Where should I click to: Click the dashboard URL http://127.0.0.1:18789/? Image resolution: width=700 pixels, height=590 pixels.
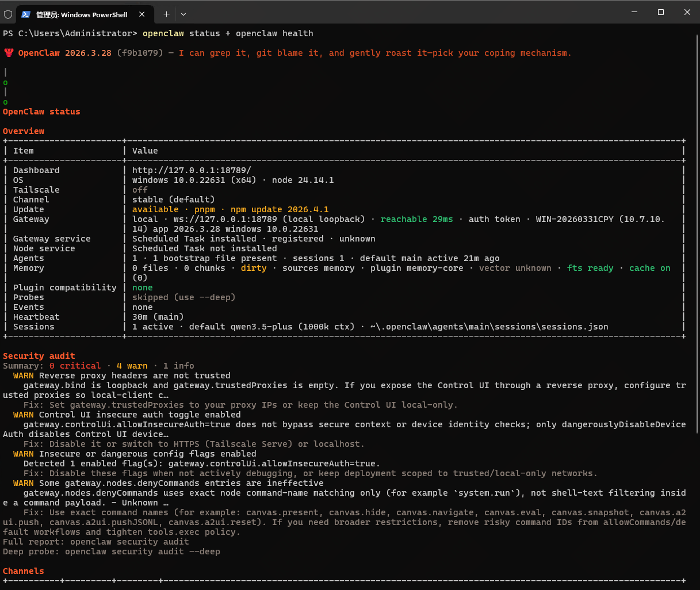pyautogui.click(x=192, y=170)
